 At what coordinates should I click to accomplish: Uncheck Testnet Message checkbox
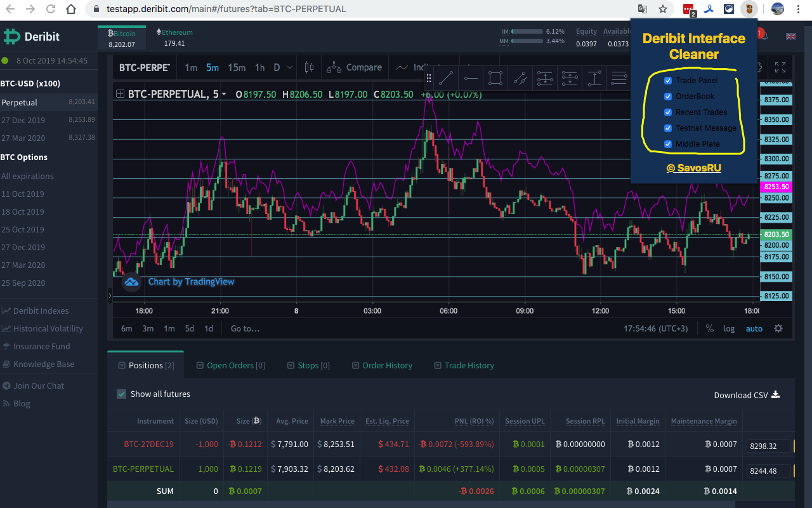pos(668,128)
